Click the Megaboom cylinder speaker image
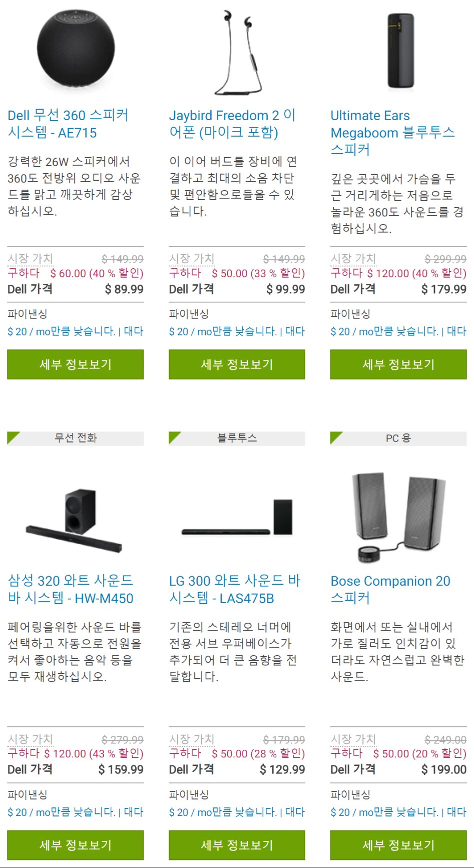Viewport: 474px width, 868px height. [x=401, y=51]
